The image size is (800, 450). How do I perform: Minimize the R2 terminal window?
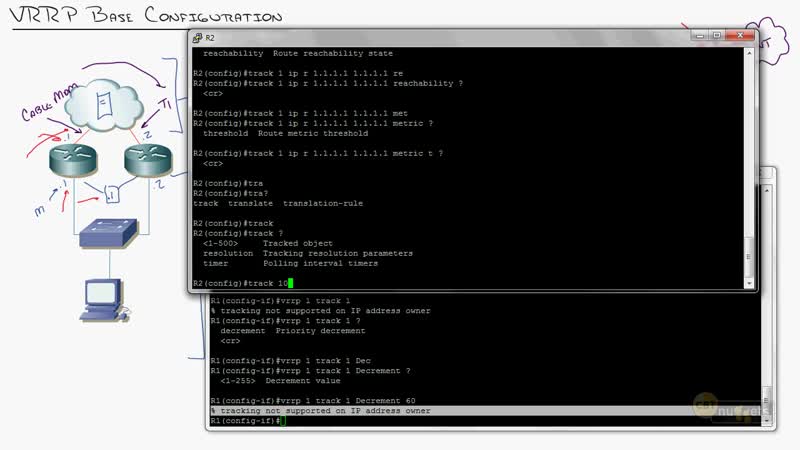point(699,35)
